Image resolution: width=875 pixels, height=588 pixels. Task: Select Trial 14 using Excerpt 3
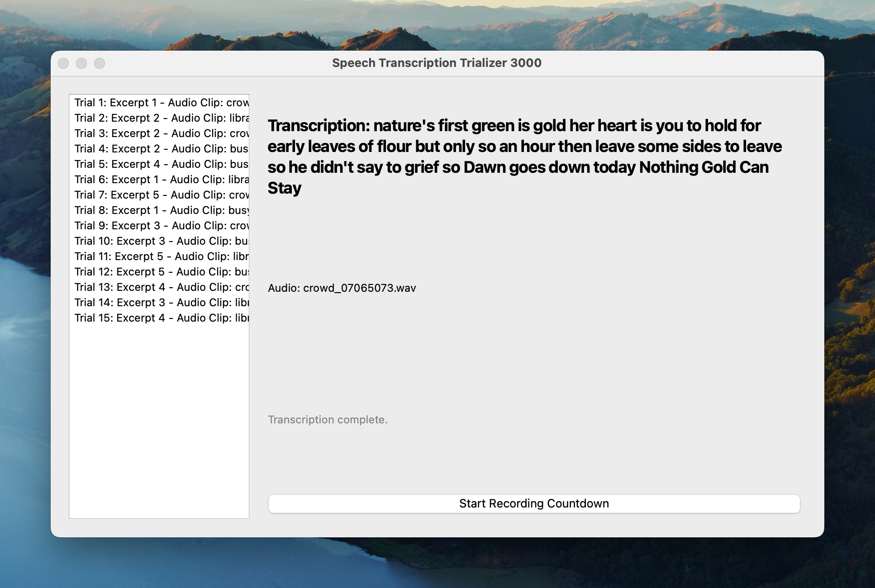click(x=158, y=302)
